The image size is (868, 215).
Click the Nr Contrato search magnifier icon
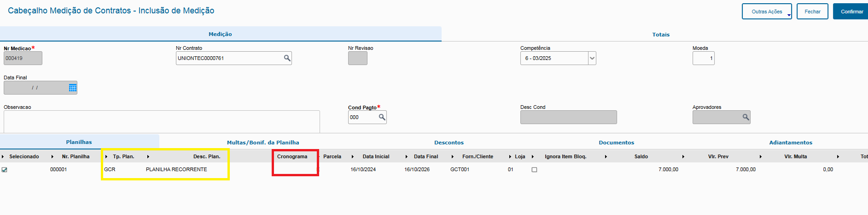click(287, 58)
